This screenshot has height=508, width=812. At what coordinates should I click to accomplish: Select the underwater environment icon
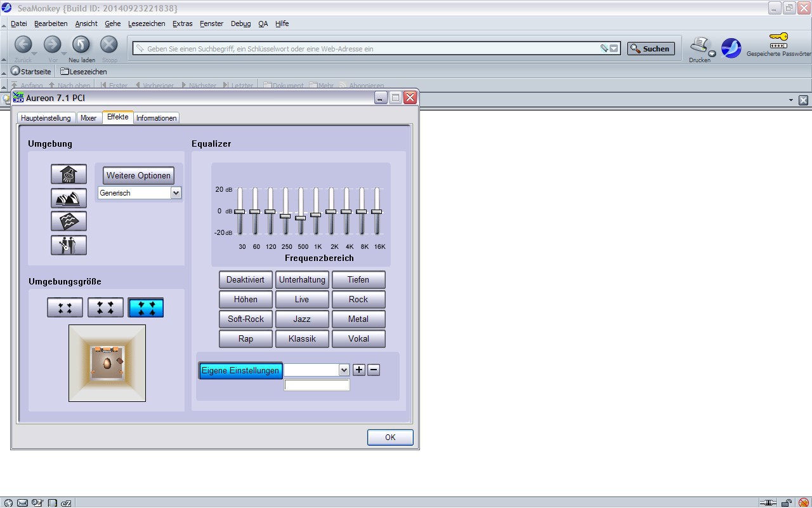tap(69, 221)
